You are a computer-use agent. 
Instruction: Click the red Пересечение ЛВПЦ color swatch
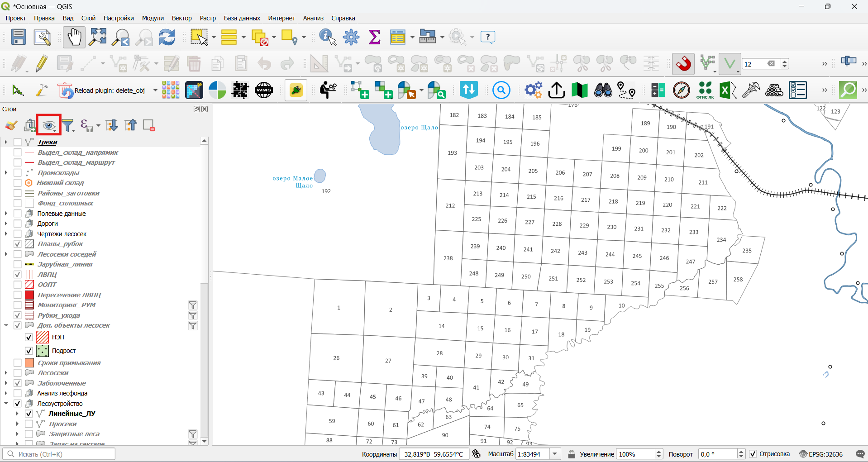[x=29, y=295]
